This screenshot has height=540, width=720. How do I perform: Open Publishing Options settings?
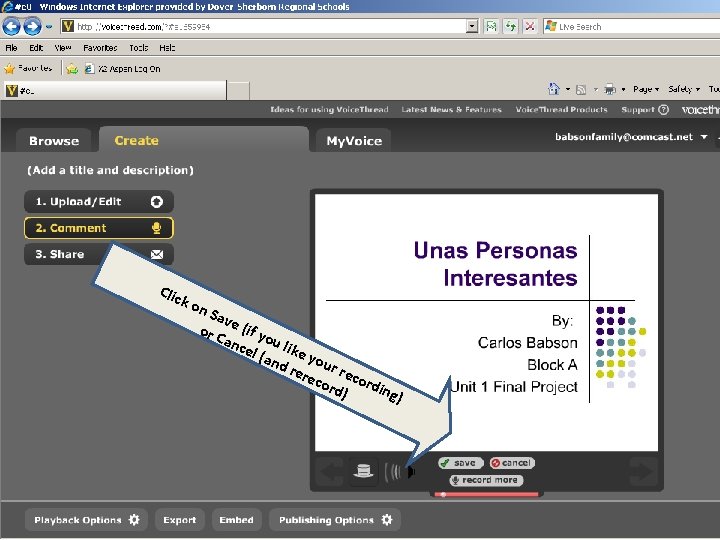[x=335, y=520]
